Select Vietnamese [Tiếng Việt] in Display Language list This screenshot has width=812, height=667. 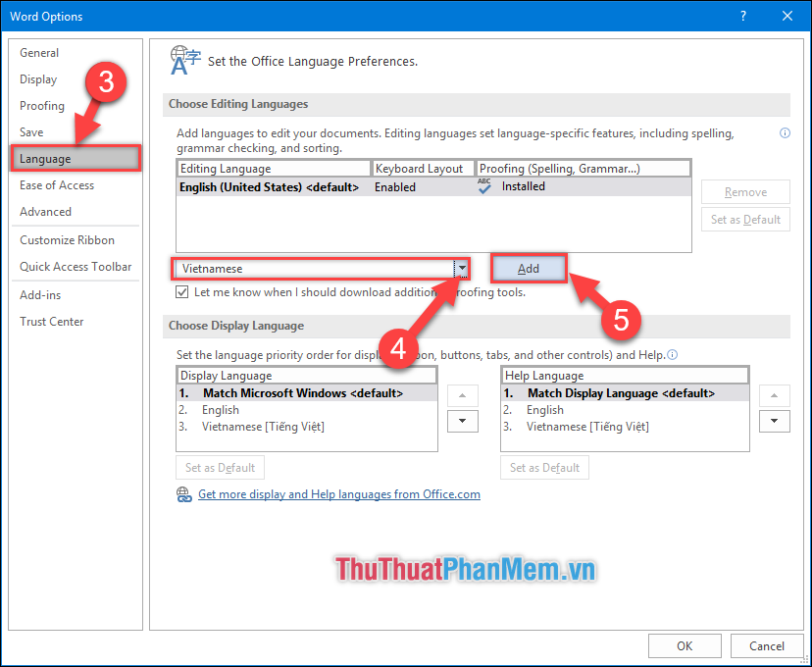pos(307,427)
